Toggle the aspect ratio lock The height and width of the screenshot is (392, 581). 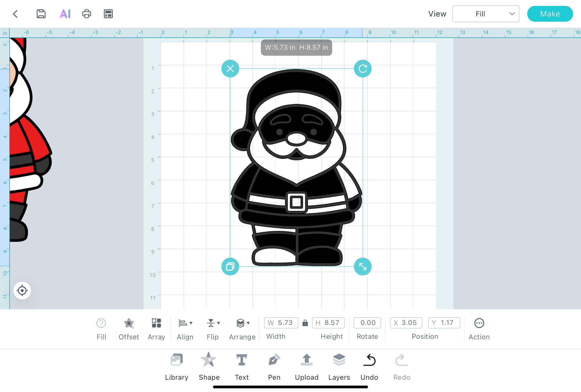(x=305, y=323)
